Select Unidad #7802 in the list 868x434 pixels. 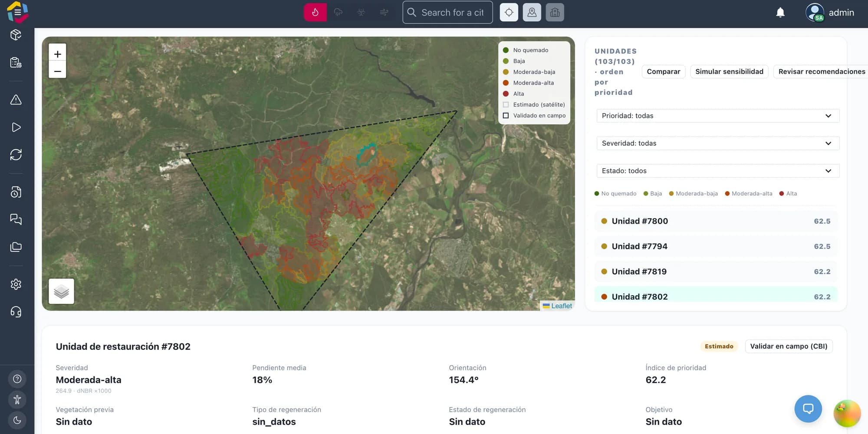click(x=716, y=295)
